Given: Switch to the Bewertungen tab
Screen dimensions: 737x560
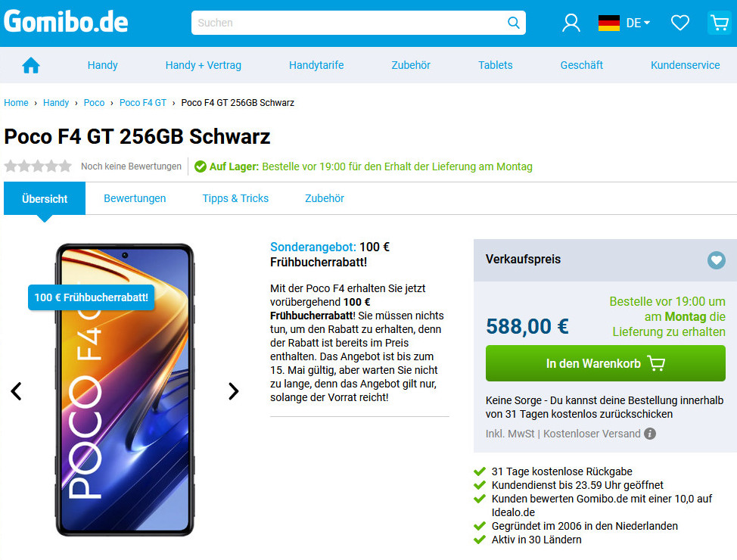Looking at the screenshot, I should tap(135, 198).
